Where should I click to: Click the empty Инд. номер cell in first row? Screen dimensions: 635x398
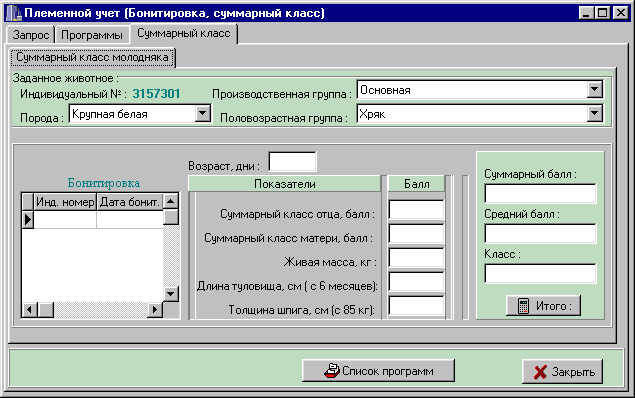click(65, 219)
